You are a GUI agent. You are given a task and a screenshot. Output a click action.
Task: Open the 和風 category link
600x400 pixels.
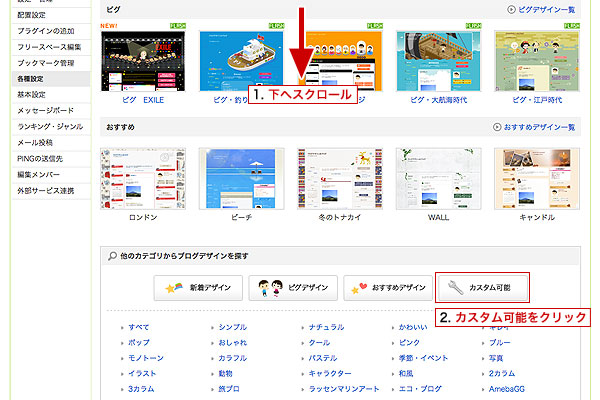[406, 373]
